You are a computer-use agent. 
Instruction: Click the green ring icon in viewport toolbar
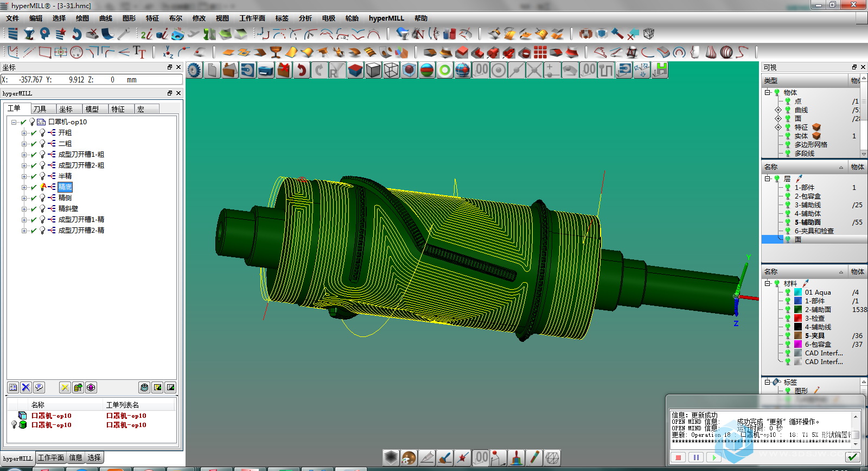444,71
